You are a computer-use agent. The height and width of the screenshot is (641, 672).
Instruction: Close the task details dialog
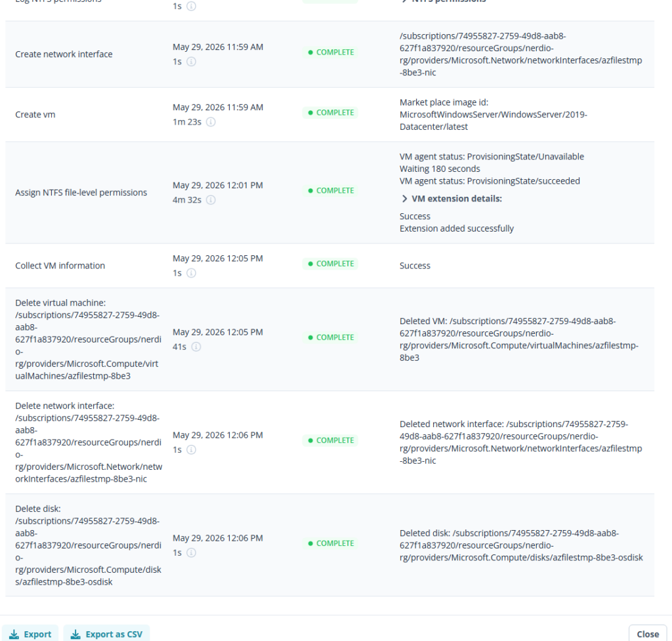click(648, 634)
